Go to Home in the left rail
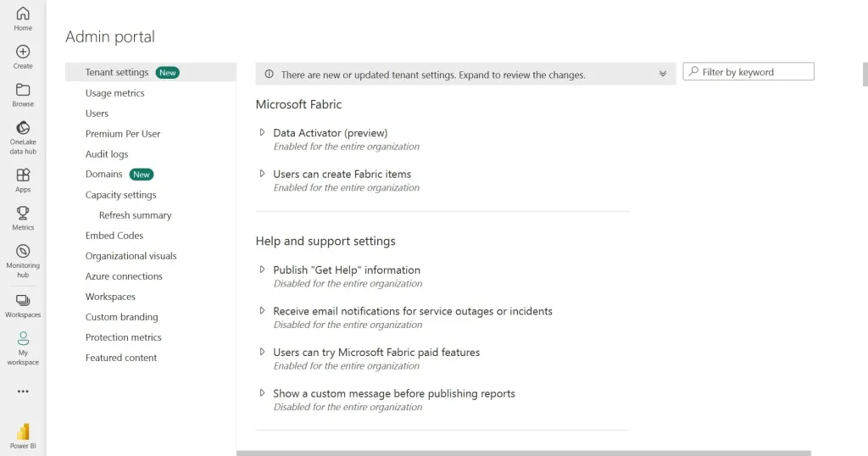 pos(23,19)
